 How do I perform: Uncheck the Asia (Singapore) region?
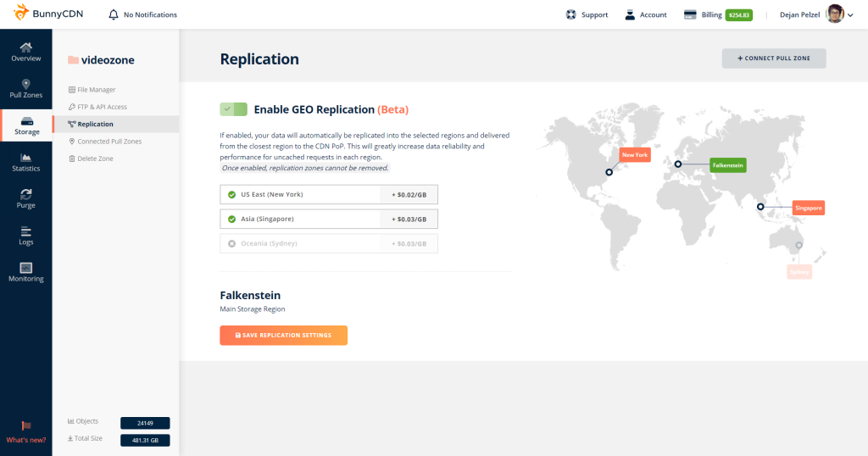coord(231,219)
